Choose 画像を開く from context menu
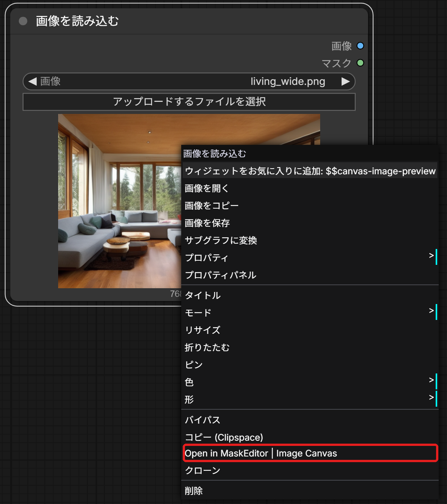447x504 pixels. [310, 188]
